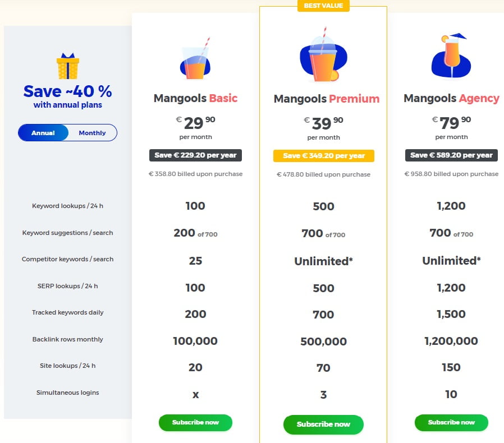This screenshot has width=504, height=443.
Task: Click the Mangools Premium plan title
Action: pyautogui.click(x=326, y=99)
